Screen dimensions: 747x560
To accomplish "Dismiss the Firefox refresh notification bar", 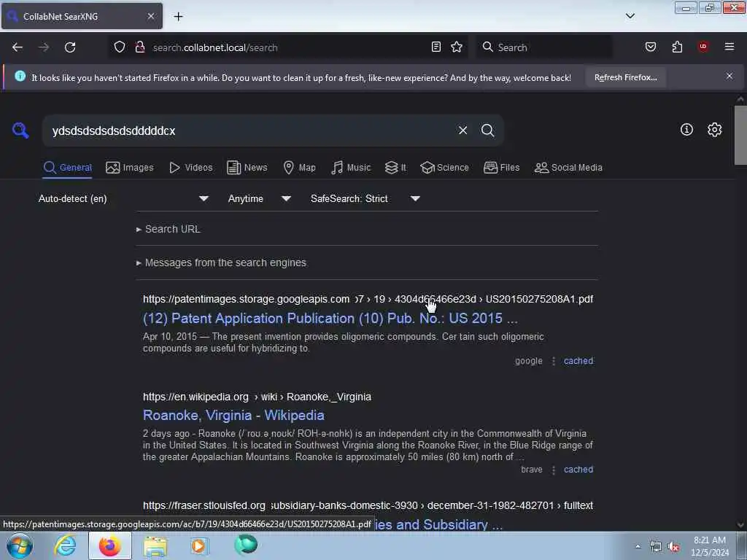I will pos(729,76).
